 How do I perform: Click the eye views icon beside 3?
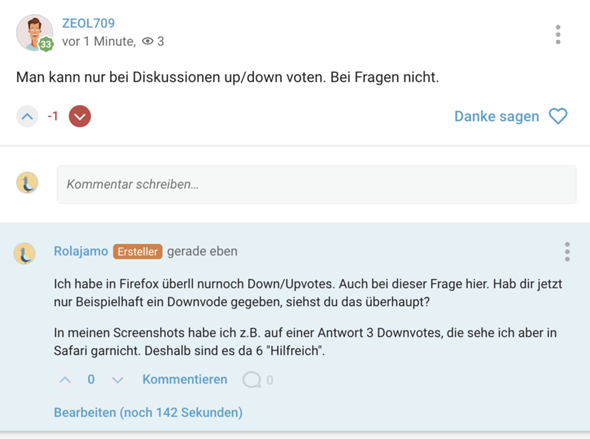(148, 41)
